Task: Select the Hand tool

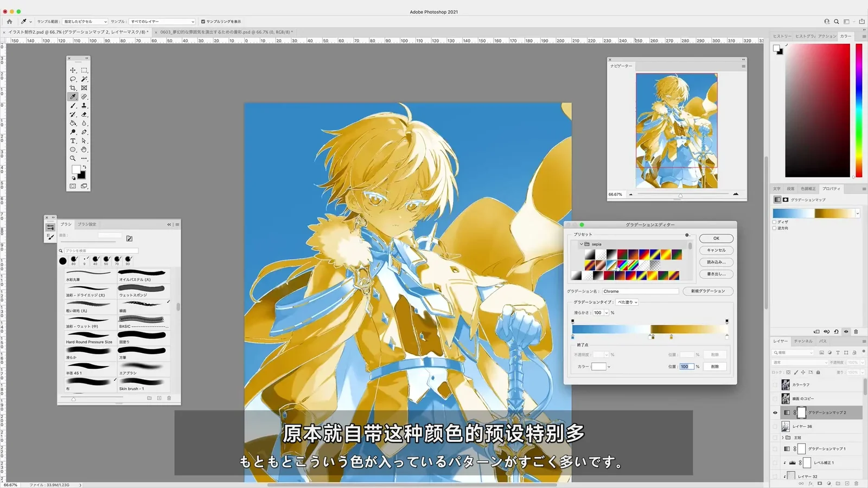Action: click(84, 150)
